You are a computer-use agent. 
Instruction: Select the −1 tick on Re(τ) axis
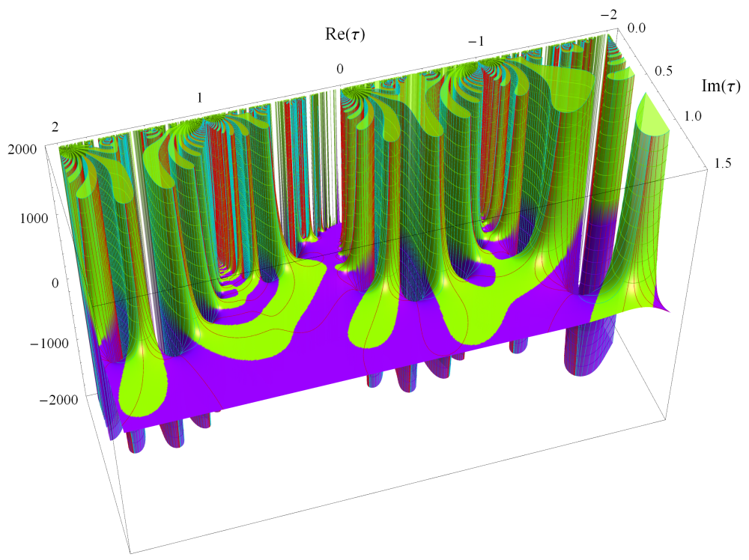tap(474, 41)
